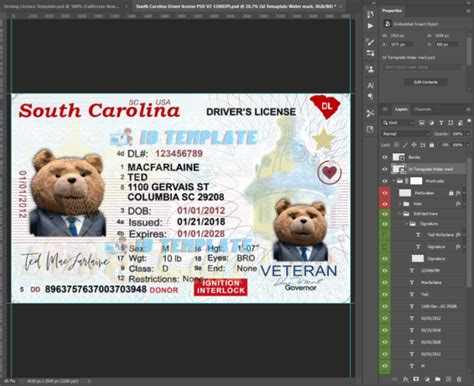Open the Clone Source stamp icon
The width and height of the screenshot is (474, 386).
coord(370,69)
